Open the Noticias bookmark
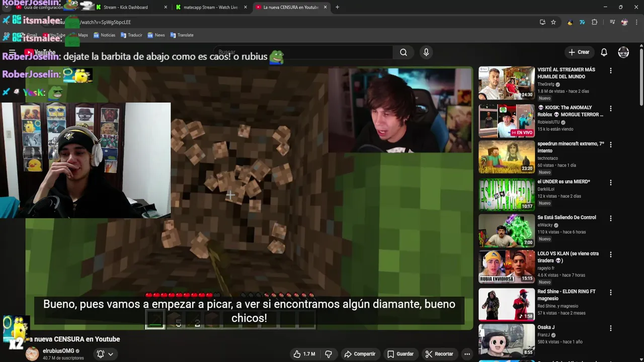Viewport: 644px width, 362px height. [x=104, y=35]
